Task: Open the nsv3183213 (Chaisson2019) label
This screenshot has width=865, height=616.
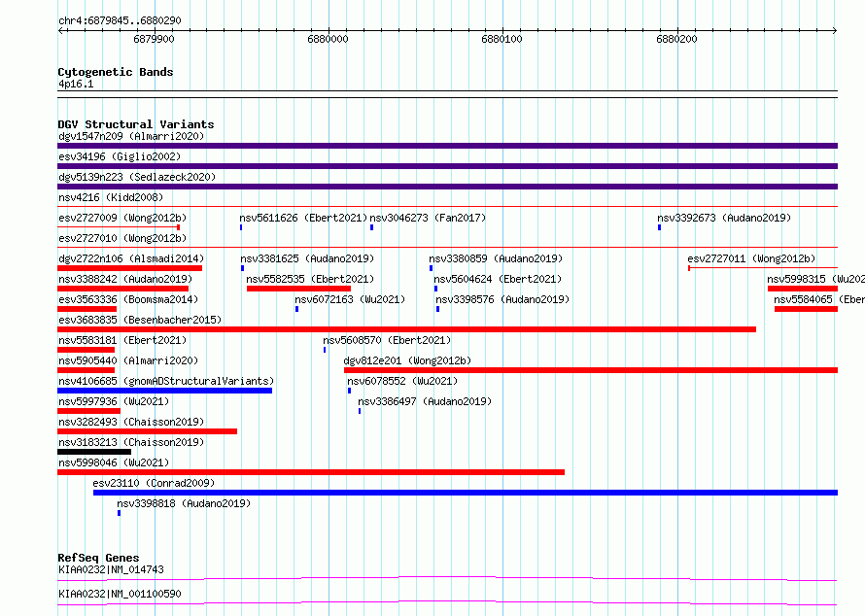Action: pyautogui.click(x=131, y=442)
